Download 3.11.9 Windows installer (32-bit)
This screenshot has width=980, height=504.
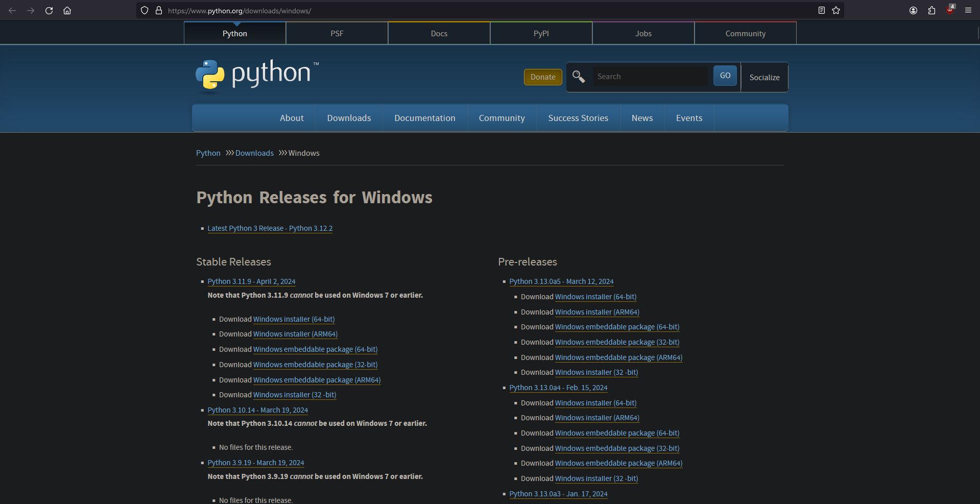[295, 395]
